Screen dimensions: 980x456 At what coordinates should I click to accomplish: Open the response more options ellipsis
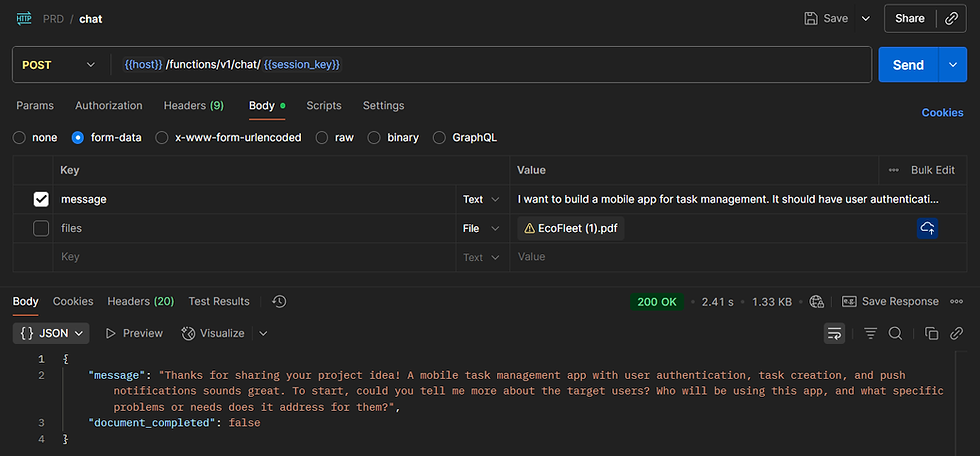956,302
